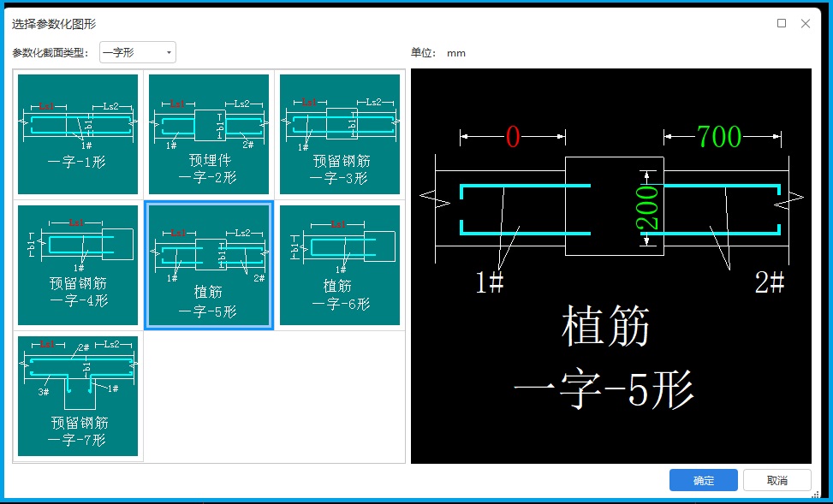
Task: Edit the red 0 dimension value in preview
Action: pos(513,137)
